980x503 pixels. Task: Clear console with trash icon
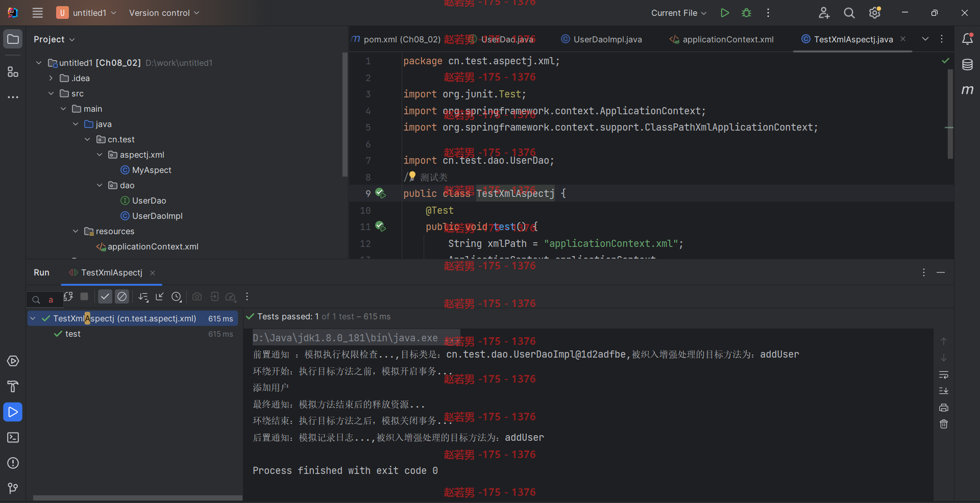point(944,424)
